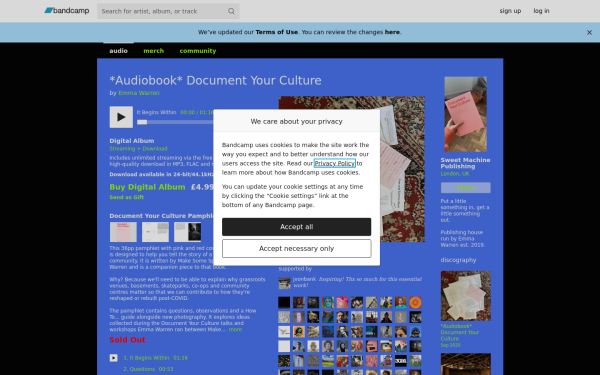
Task: Open Sweet Machine Publishing name link
Action: [465, 163]
